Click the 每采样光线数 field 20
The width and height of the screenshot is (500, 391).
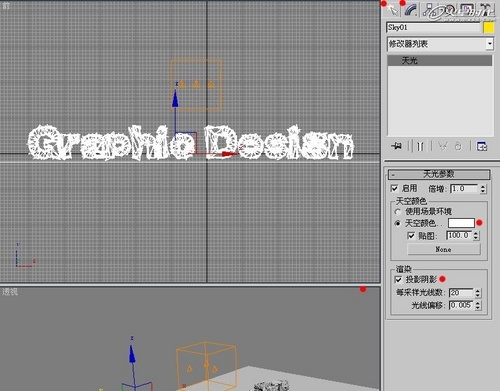461,293
